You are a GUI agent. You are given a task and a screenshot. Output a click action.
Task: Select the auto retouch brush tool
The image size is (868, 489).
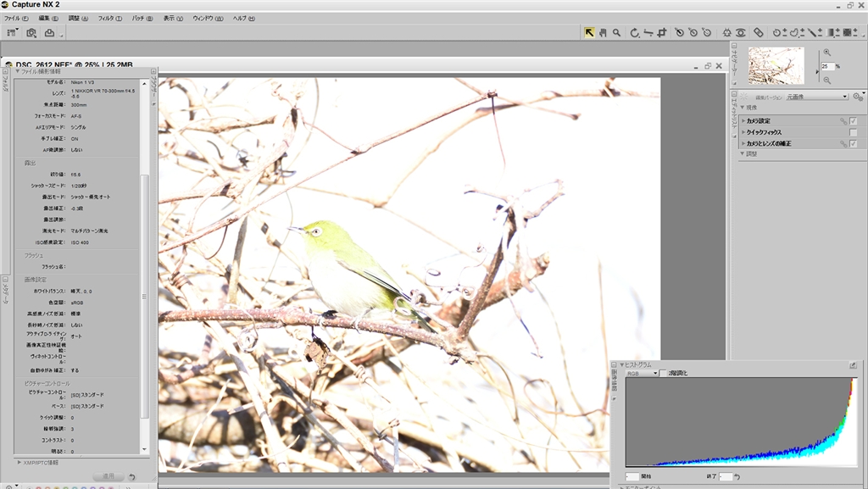[759, 33]
